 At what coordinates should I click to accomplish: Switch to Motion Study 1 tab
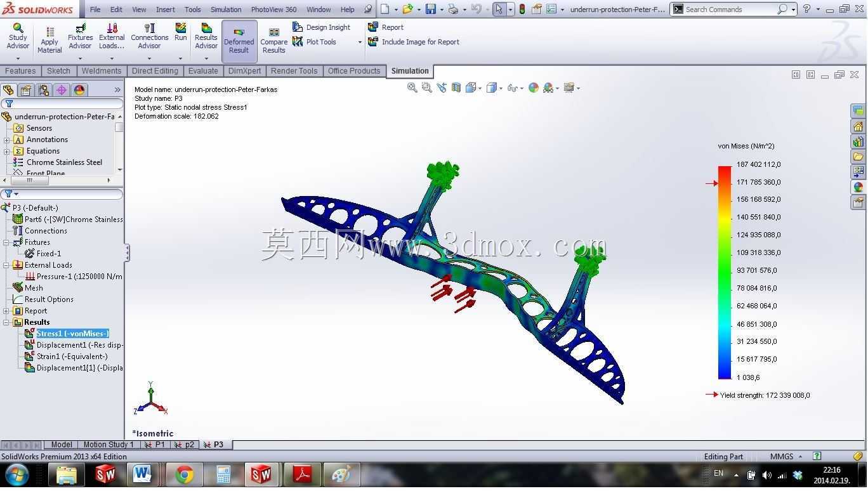109,445
